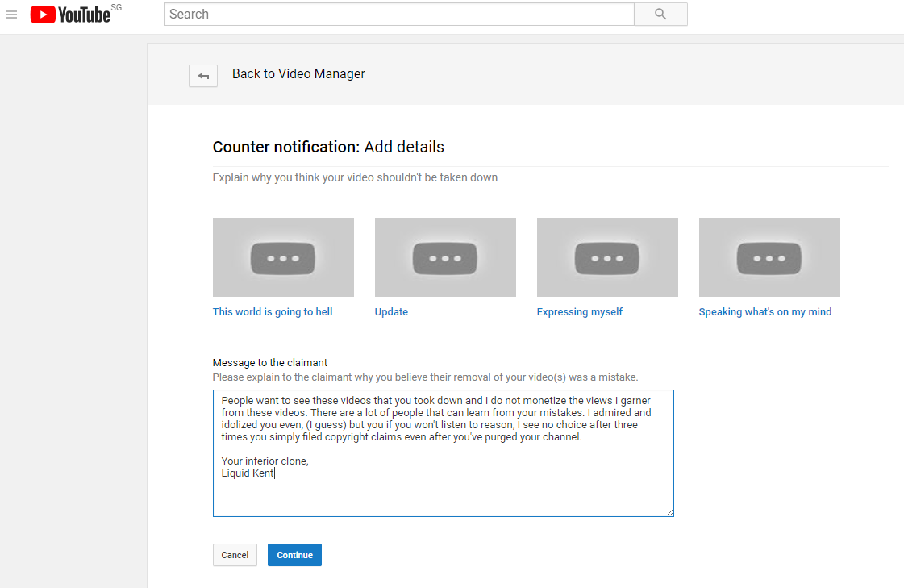Click 'Back to Video Manager' text
The width and height of the screenshot is (904, 588).
click(x=298, y=73)
